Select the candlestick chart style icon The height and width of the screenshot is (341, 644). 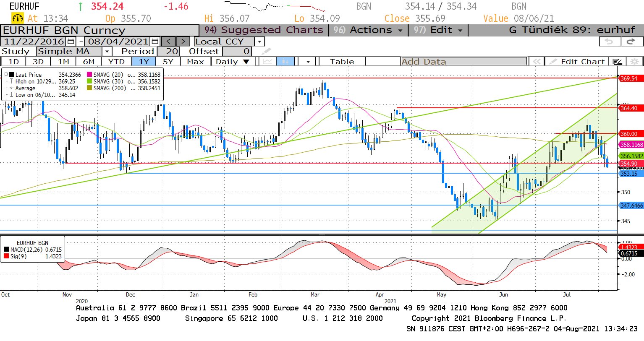285,62
